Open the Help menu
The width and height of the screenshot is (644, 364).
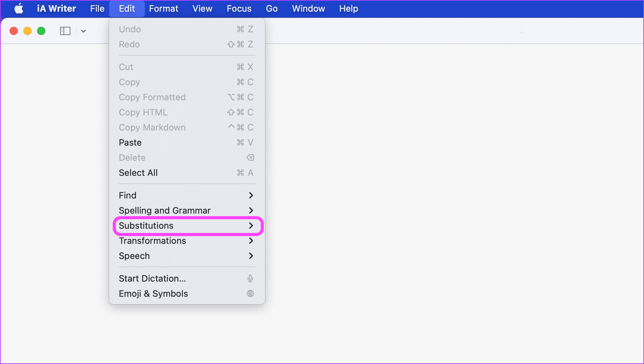pos(349,9)
